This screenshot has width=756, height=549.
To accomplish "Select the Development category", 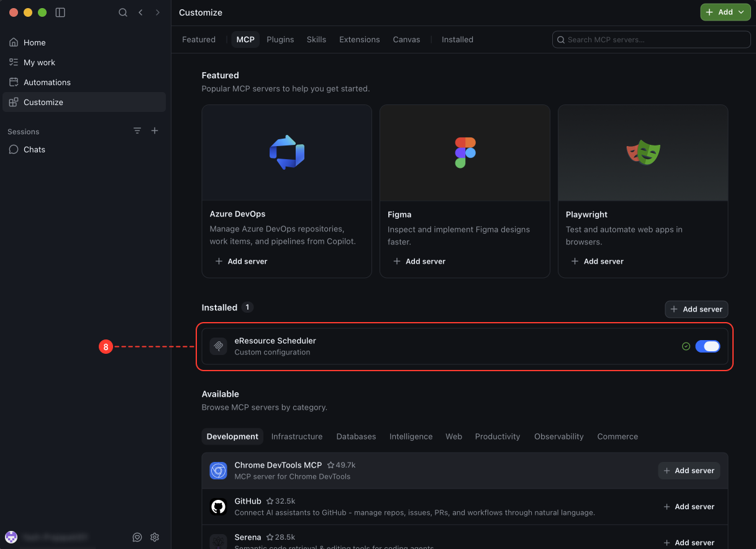I will pyautogui.click(x=232, y=436).
